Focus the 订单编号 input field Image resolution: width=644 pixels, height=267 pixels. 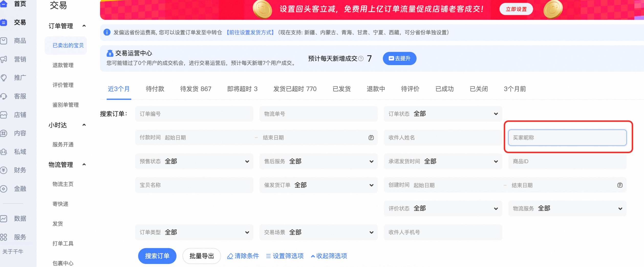point(194,114)
